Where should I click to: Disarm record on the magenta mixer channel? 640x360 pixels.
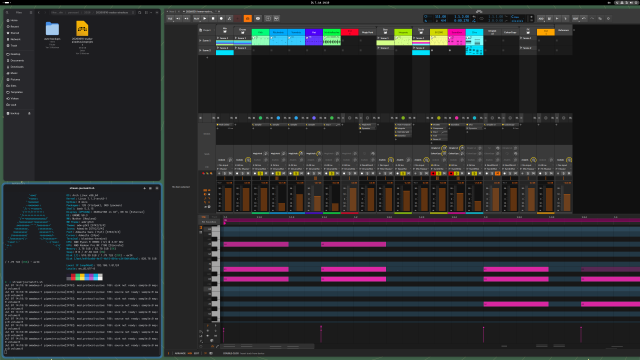(x=451, y=173)
